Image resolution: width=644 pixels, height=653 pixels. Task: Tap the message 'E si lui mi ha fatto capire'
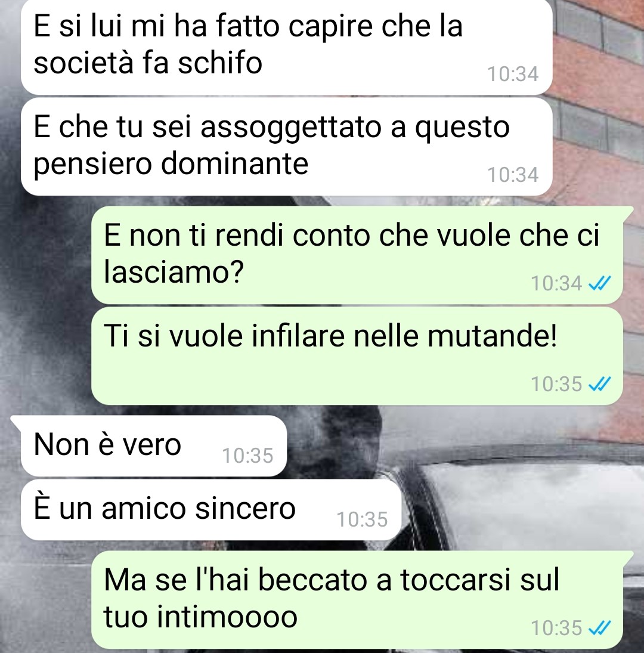[x=286, y=47]
